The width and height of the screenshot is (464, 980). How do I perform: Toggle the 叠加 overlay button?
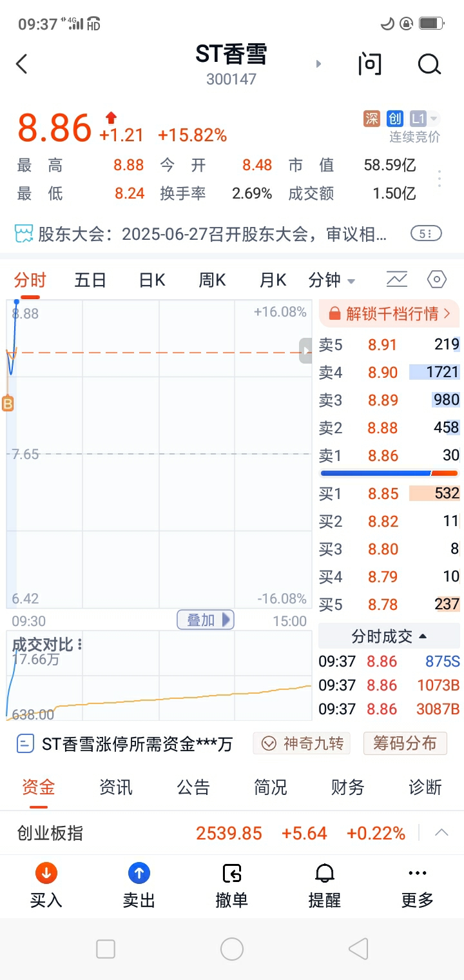[206, 620]
